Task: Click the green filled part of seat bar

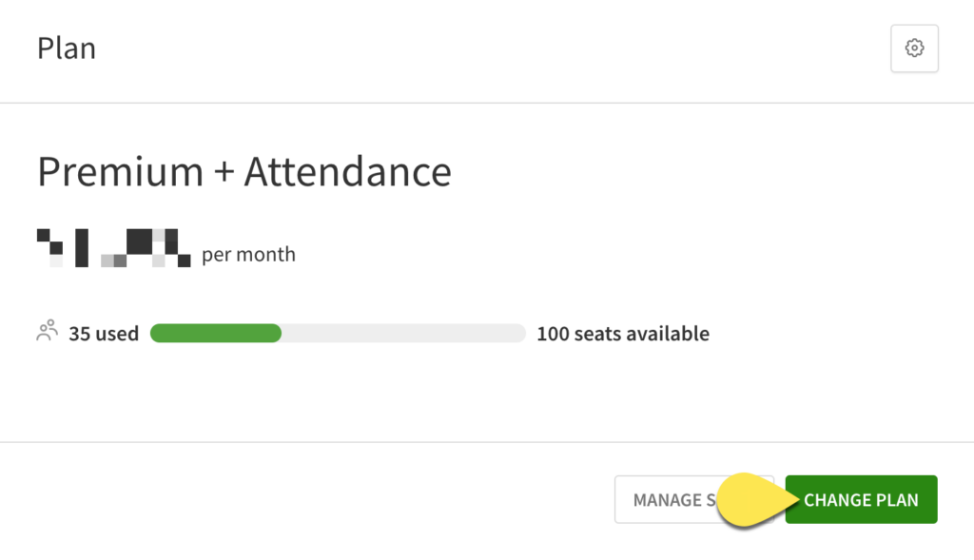Action: point(216,333)
